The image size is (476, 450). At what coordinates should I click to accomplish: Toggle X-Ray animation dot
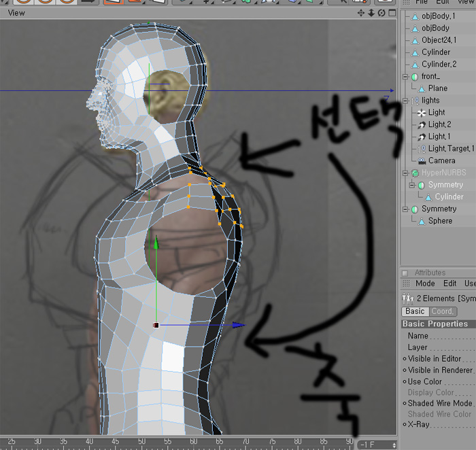point(405,425)
